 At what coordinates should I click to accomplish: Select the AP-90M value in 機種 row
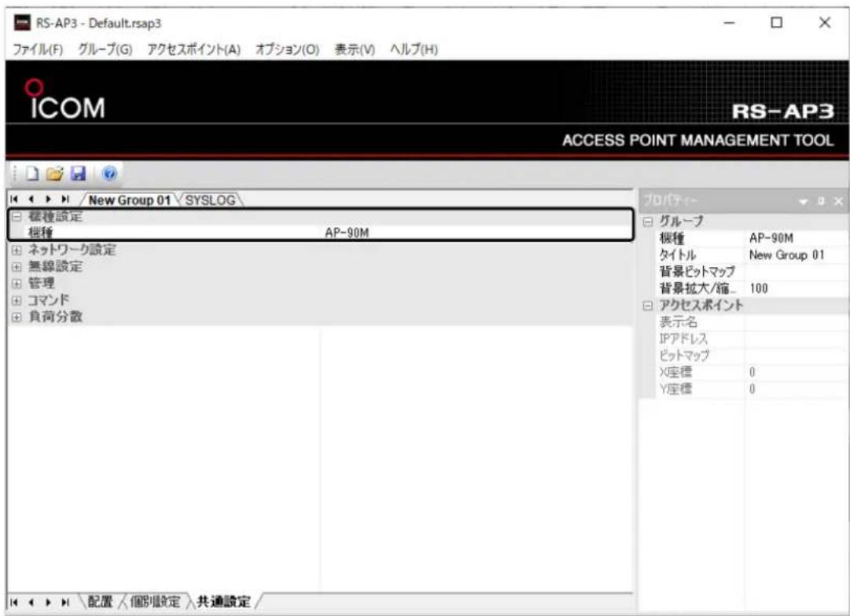click(347, 233)
